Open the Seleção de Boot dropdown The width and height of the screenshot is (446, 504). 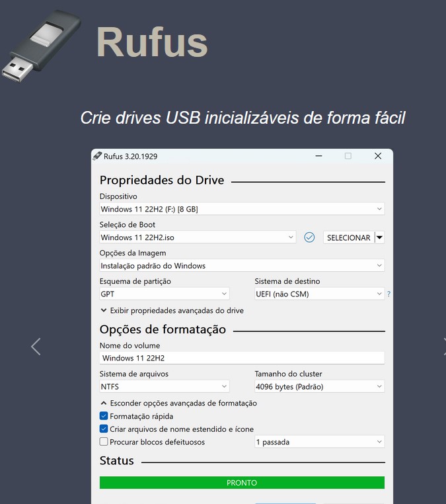click(x=198, y=237)
